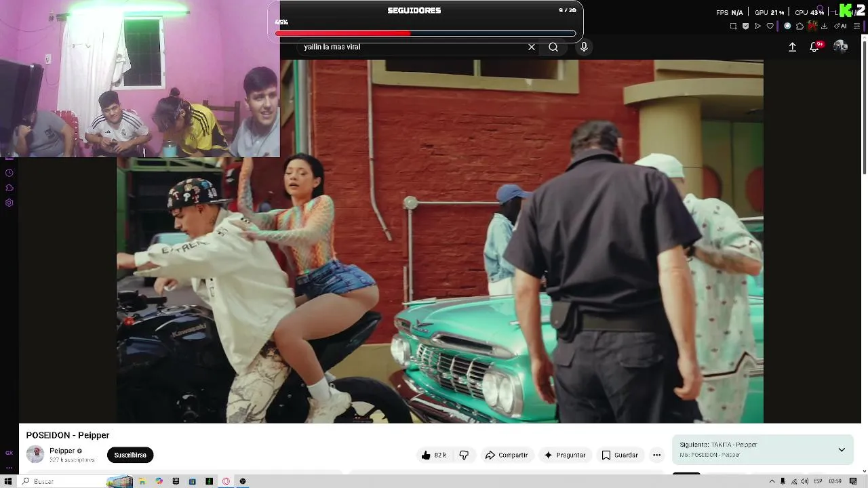The width and height of the screenshot is (868, 488).
Task: Show hidden system tray icons
Action: tap(772, 481)
